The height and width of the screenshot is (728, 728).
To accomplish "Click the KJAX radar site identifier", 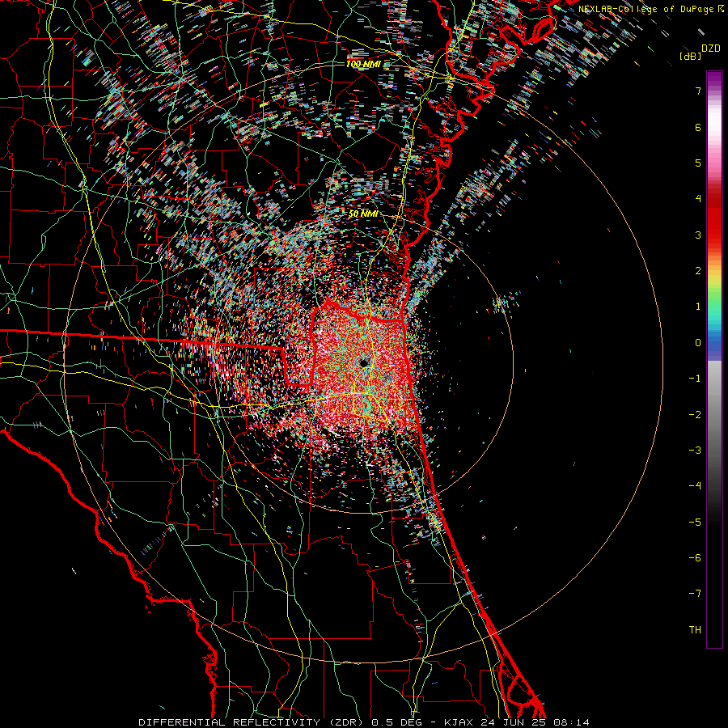I will 459,722.
